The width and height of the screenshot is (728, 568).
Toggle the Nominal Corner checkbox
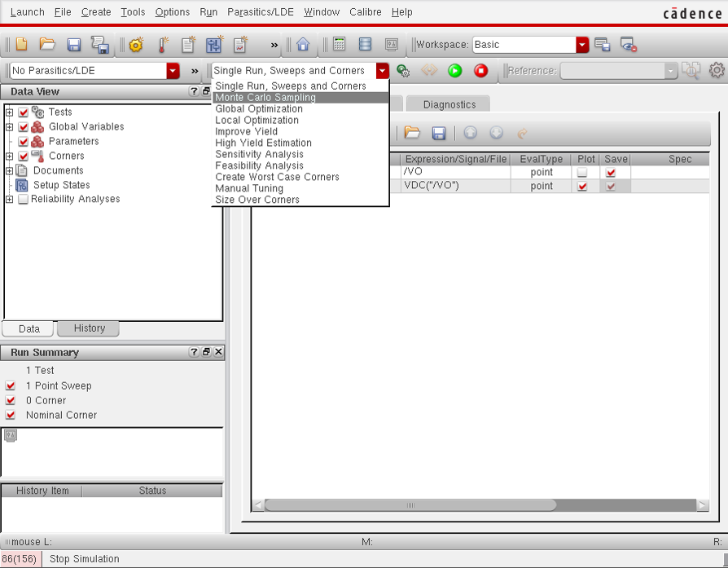pyautogui.click(x=11, y=415)
